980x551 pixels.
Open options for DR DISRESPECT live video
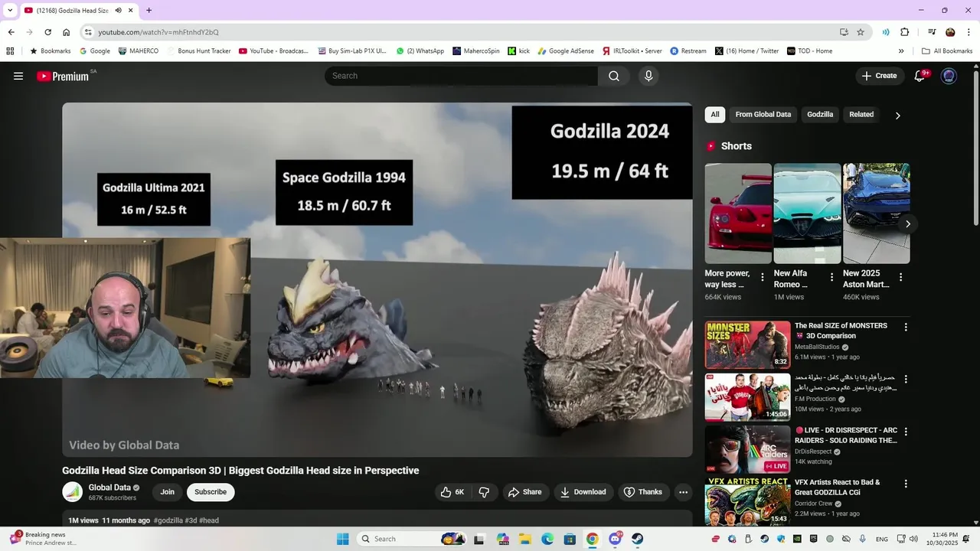click(x=906, y=432)
